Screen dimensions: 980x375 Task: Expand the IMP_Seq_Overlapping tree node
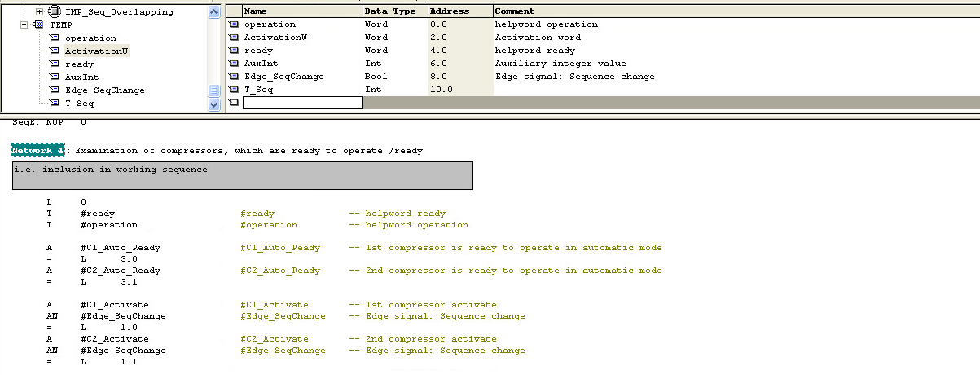38,12
